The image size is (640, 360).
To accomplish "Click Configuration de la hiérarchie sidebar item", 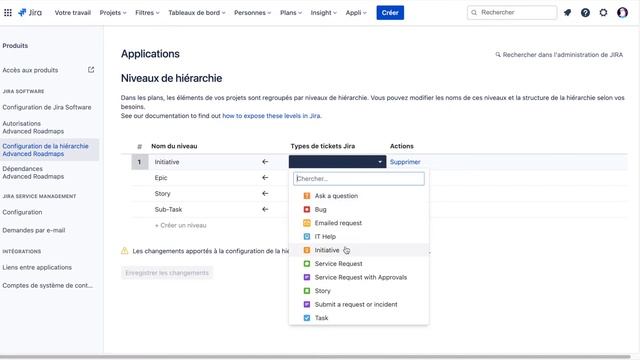I will 49,150.
